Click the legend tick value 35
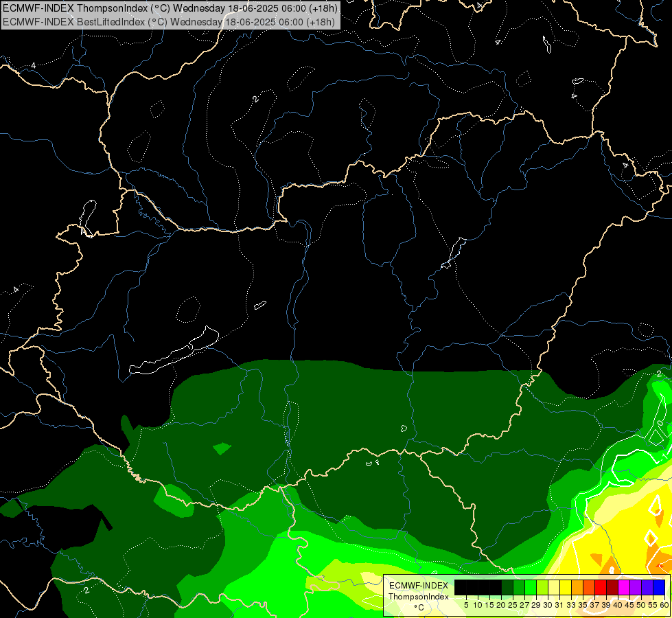Image resolution: width=672 pixels, height=618 pixels. click(583, 605)
